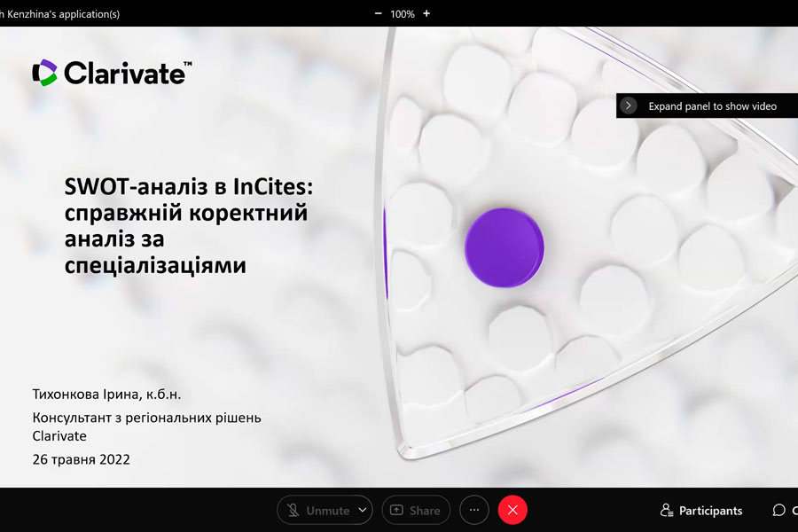Image resolution: width=798 pixels, height=532 pixels.
Task: Click the Clarivate logo on the slide
Action: (112, 73)
